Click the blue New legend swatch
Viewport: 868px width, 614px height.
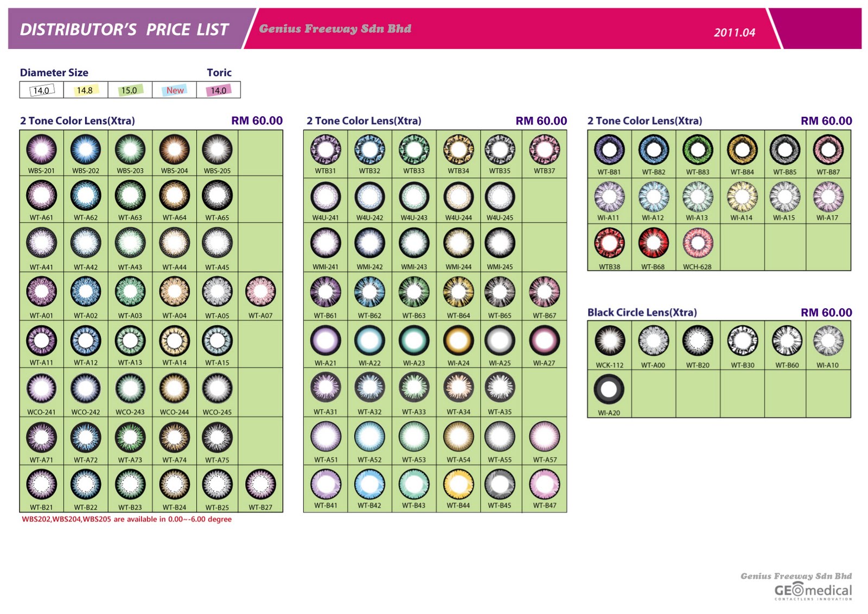175,90
